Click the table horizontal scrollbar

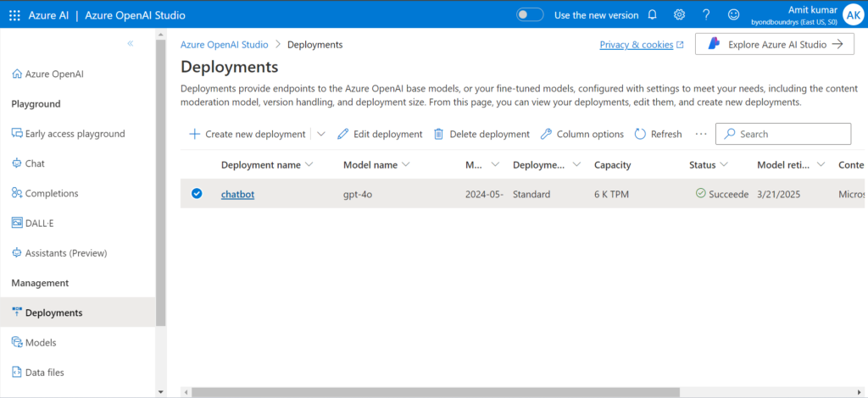tap(435, 392)
